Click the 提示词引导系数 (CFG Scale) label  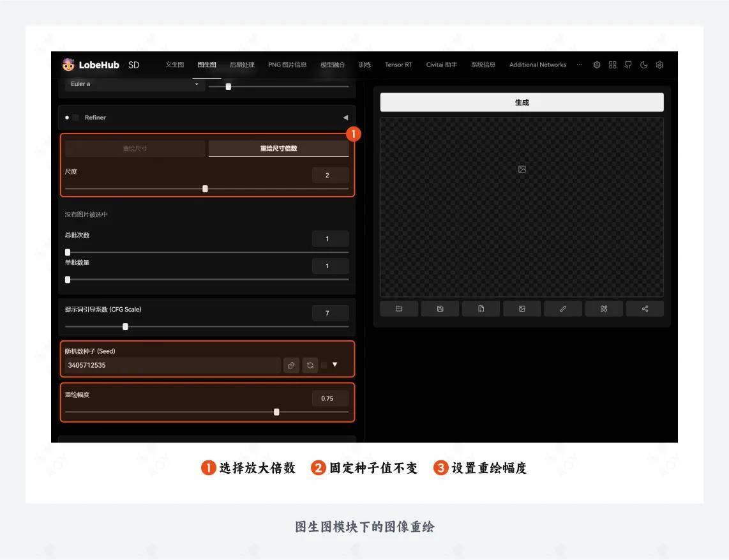(103, 309)
